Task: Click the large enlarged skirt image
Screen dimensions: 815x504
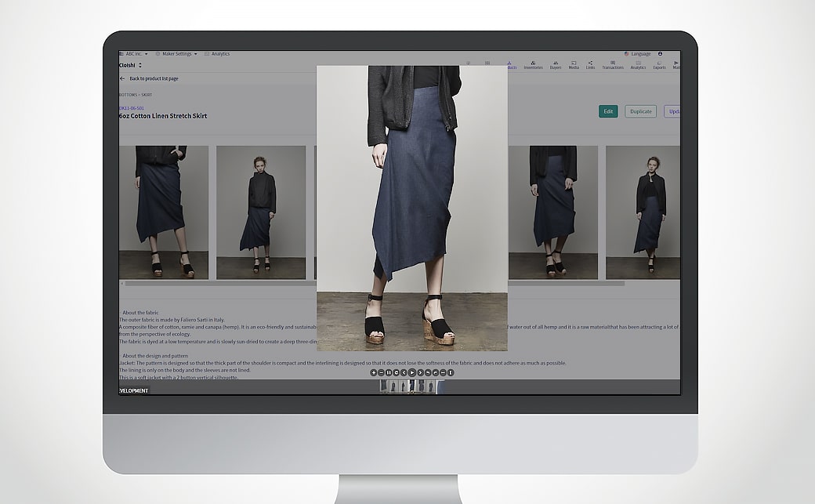Action: tap(412, 208)
